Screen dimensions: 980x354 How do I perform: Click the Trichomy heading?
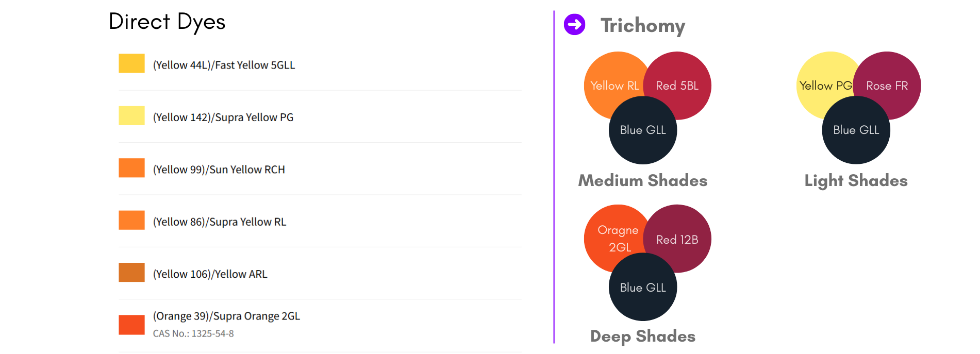point(643,25)
